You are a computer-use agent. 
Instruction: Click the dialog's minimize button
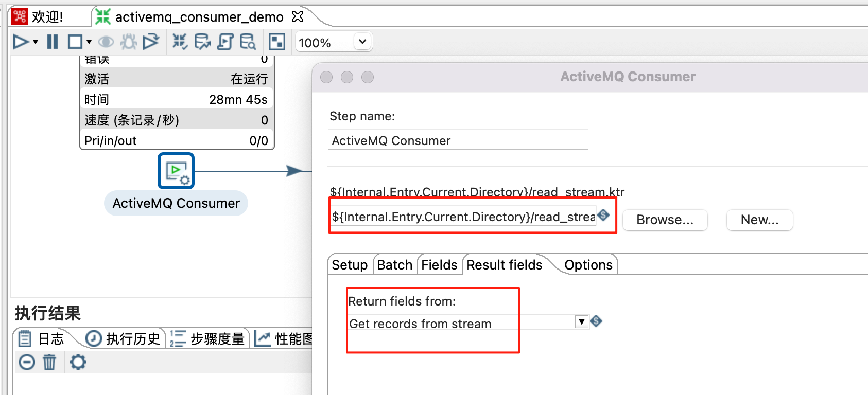[x=347, y=77]
